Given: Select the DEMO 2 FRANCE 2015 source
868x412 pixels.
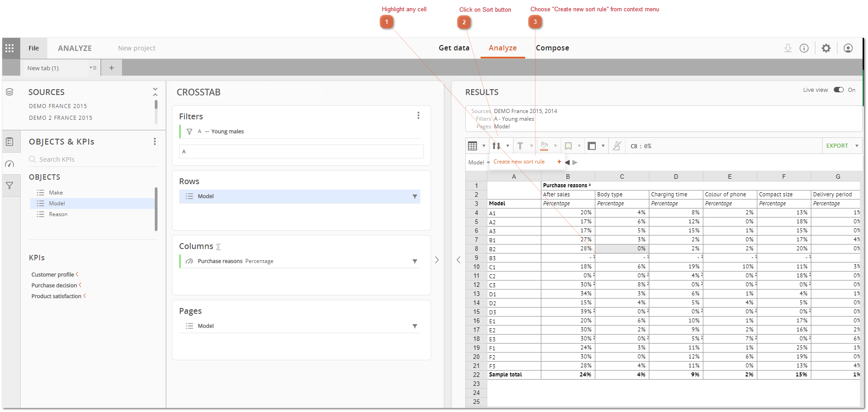Looking at the screenshot, I should point(61,118).
